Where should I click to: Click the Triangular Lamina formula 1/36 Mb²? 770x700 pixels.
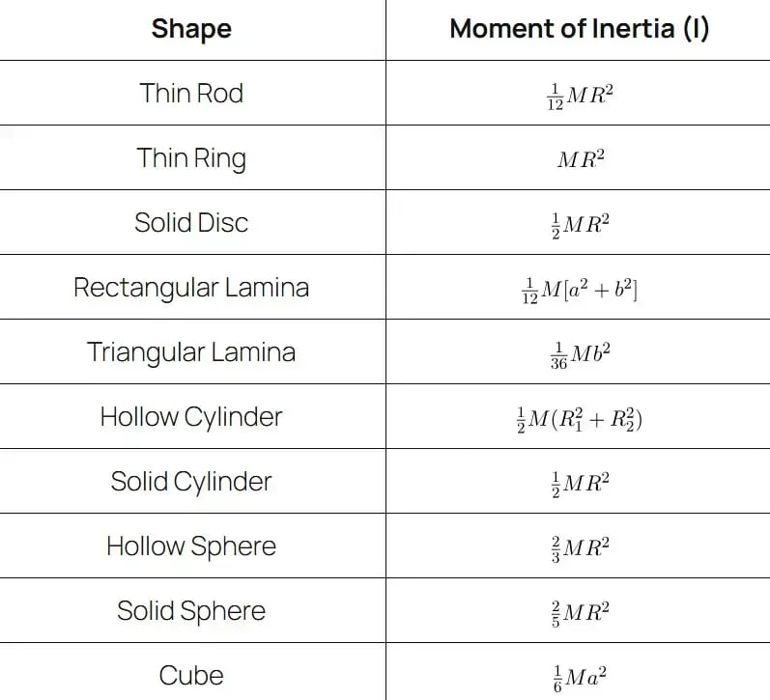(580, 355)
